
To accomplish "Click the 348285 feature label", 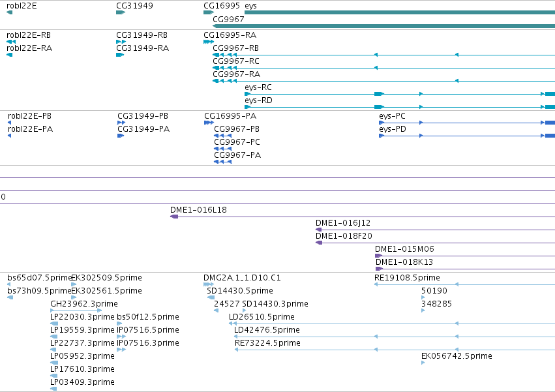I will (437, 304).
